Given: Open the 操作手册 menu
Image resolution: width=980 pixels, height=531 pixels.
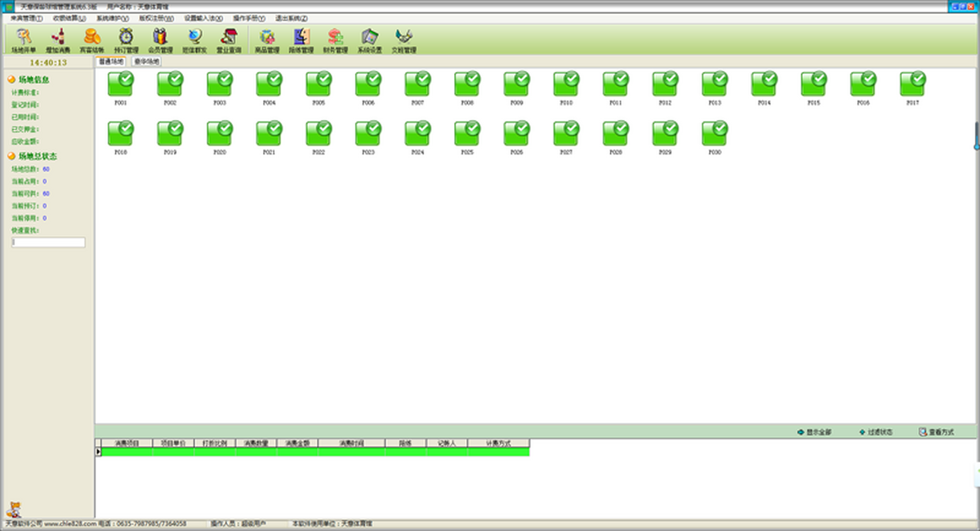Looking at the screenshot, I should pyautogui.click(x=249, y=18).
